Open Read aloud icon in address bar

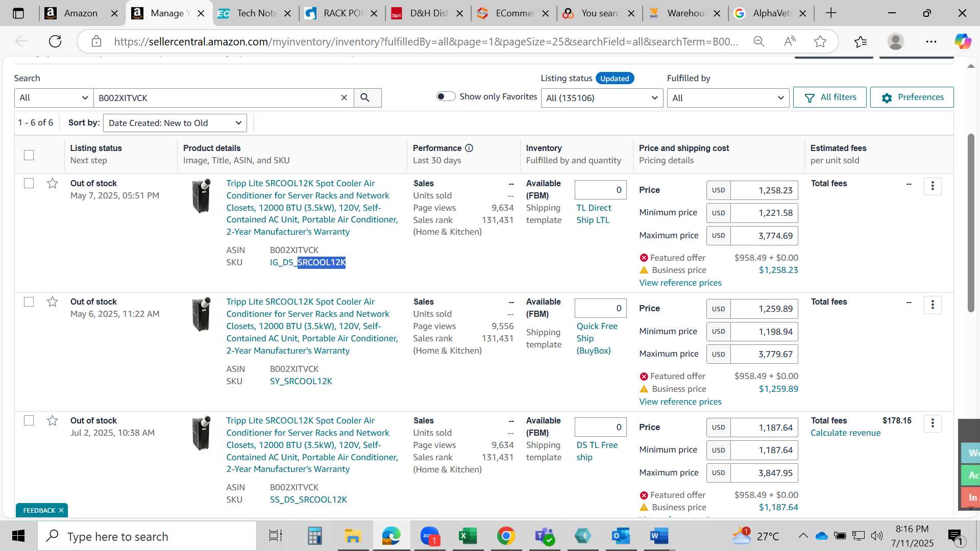[790, 41]
